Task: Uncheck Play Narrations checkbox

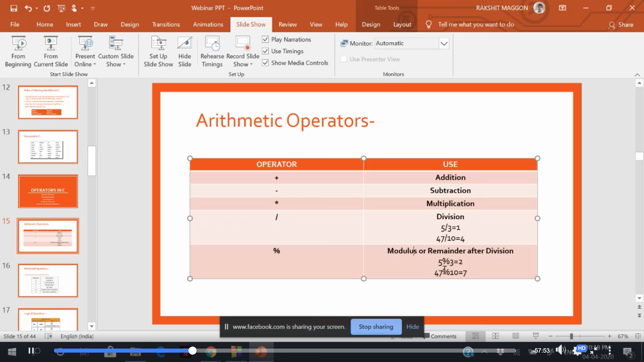Action: click(265, 40)
